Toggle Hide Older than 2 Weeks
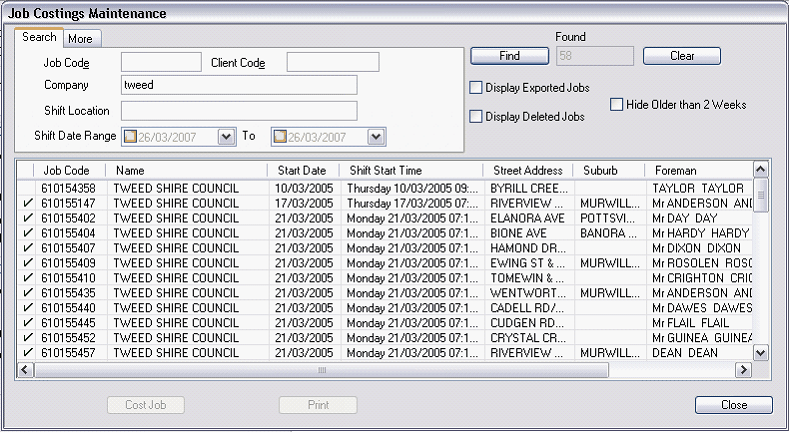The width and height of the screenshot is (790, 433). [x=617, y=104]
